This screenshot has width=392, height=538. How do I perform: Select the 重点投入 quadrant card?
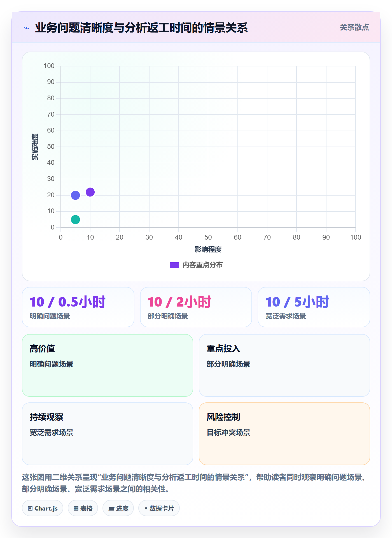[284, 365]
